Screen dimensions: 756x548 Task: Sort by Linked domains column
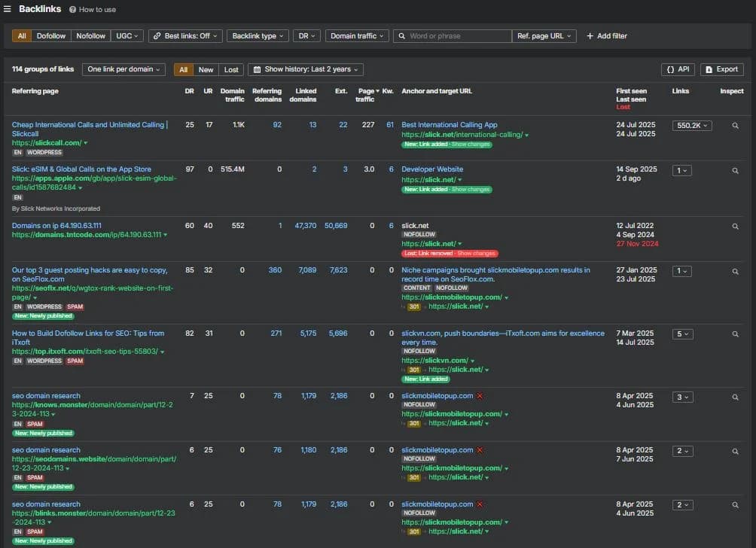(x=303, y=95)
